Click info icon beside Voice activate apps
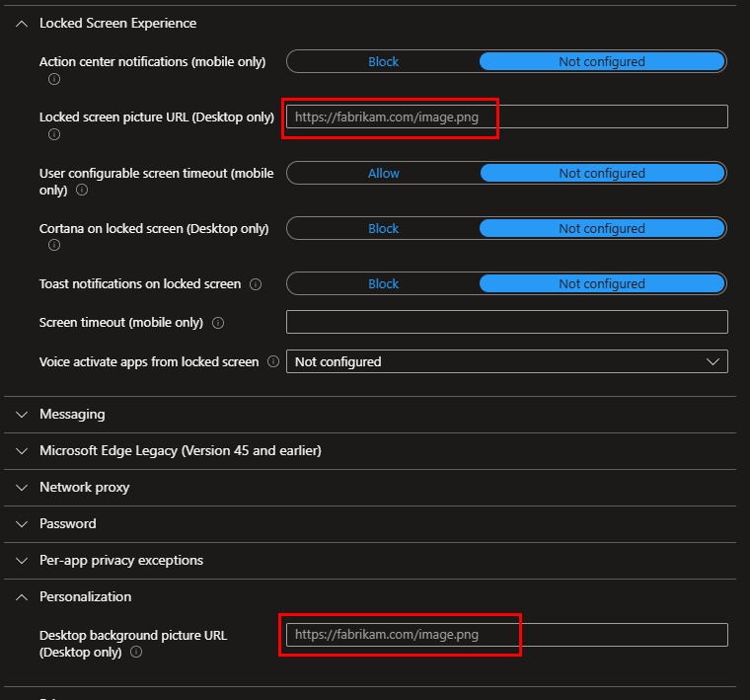 pyautogui.click(x=273, y=362)
